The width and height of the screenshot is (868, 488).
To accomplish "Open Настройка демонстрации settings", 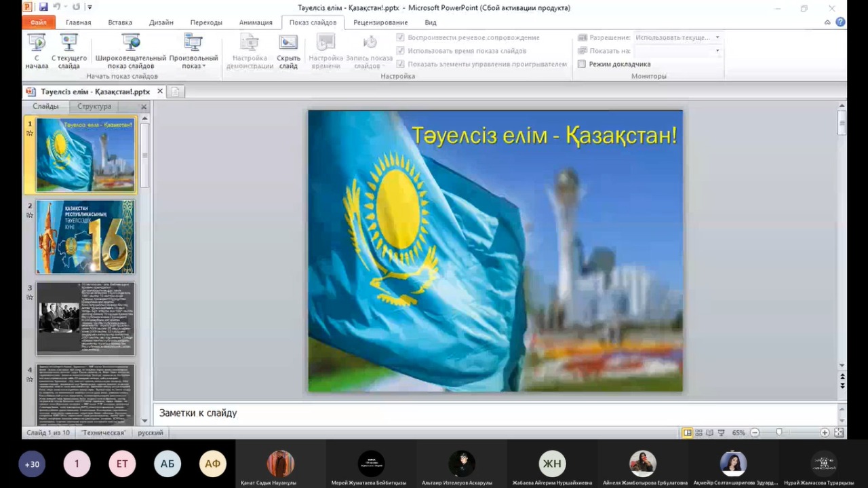I will click(250, 52).
